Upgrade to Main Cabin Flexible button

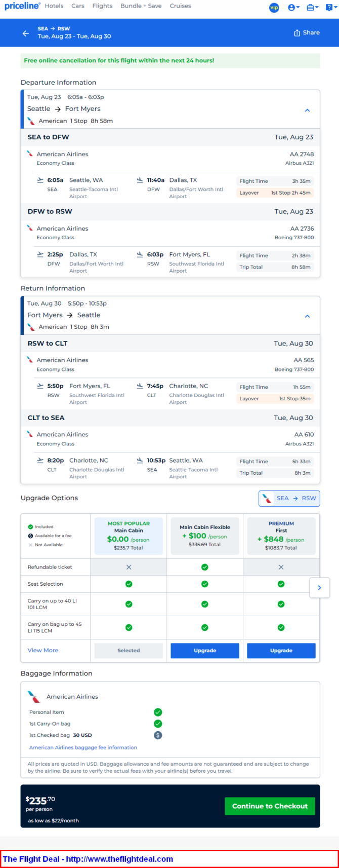click(x=205, y=651)
